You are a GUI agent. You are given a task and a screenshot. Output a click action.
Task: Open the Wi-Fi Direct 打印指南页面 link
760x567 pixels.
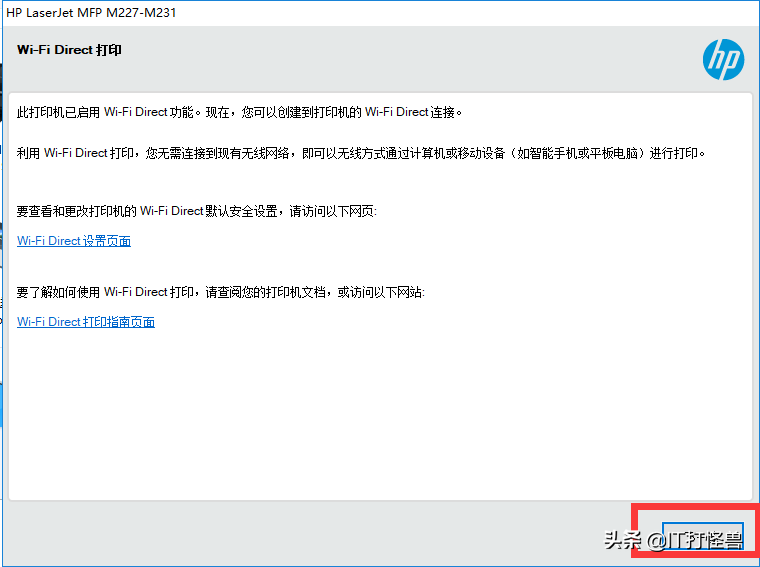[x=86, y=322]
